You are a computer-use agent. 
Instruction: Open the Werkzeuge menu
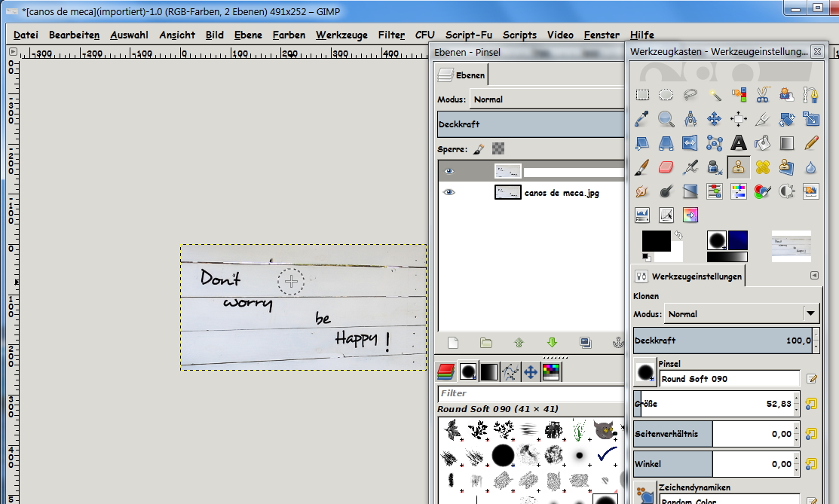[x=341, y=35]
